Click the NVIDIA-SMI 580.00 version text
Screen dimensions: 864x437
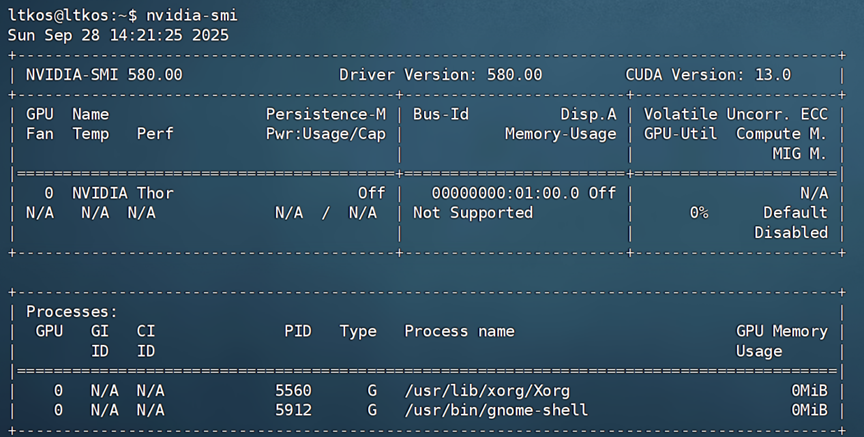pos(104,74)
